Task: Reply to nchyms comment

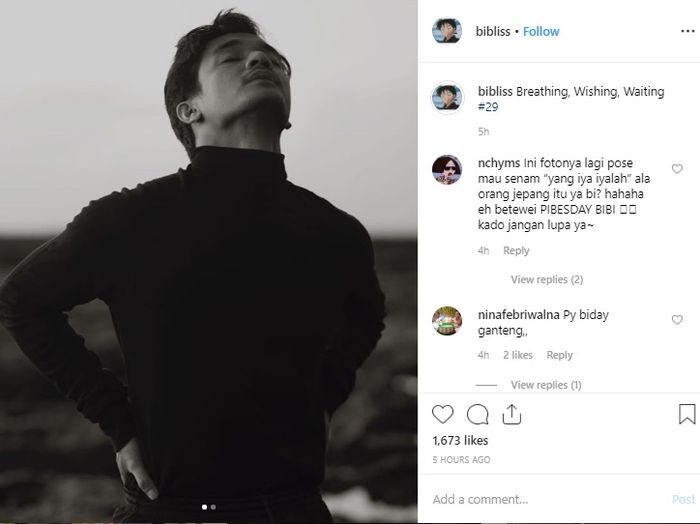Action: [x=516, y=251]
